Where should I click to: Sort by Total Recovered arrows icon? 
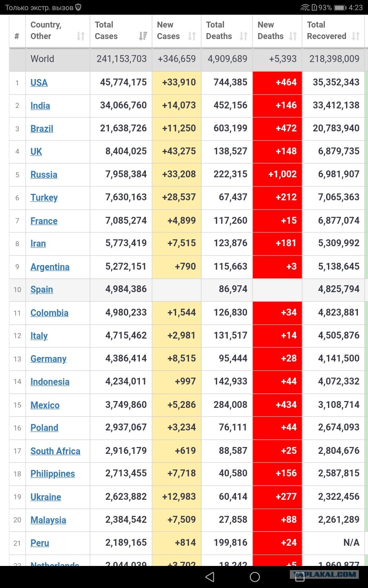tap(356, 36)
